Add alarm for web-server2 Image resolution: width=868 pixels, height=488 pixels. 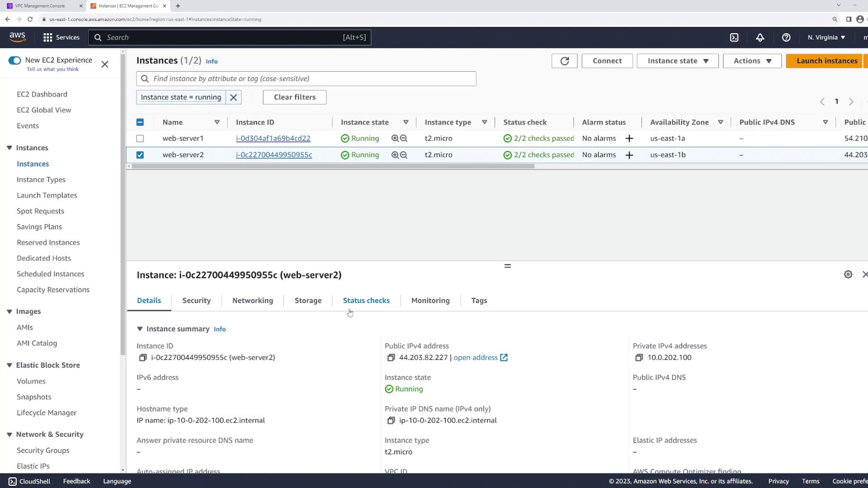(x=629, y=155)
